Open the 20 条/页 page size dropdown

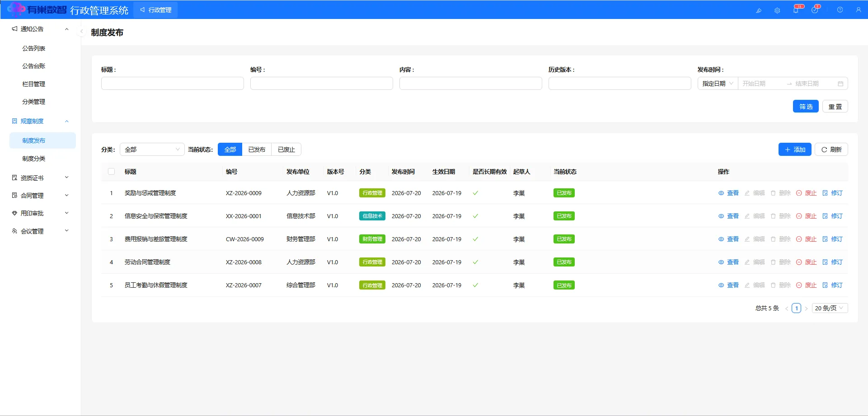click(x=830, y=308)
